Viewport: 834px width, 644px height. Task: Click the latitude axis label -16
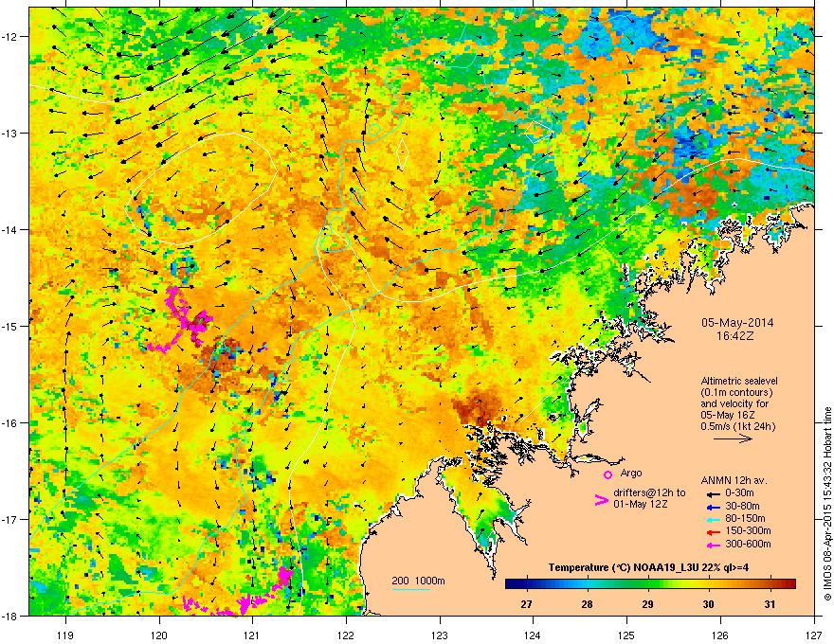tap(9, 423)
